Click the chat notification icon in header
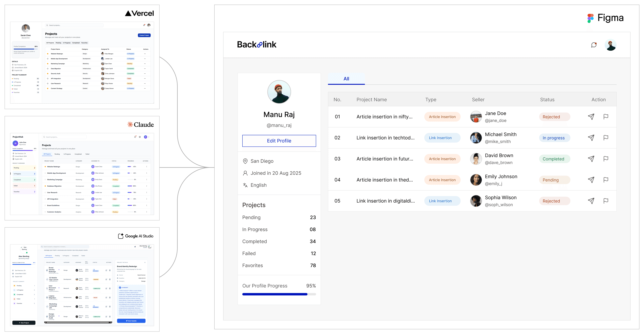 pos(594,45)
